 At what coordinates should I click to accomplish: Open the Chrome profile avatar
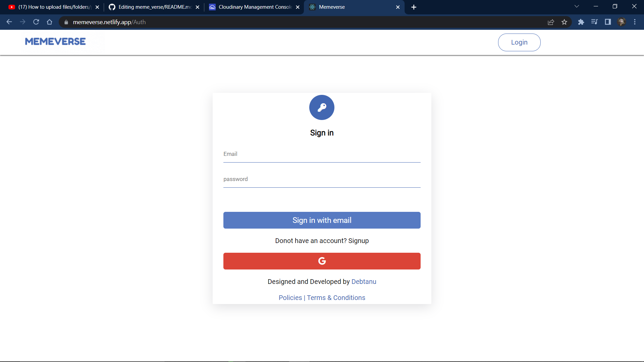(x=621, y=22)
